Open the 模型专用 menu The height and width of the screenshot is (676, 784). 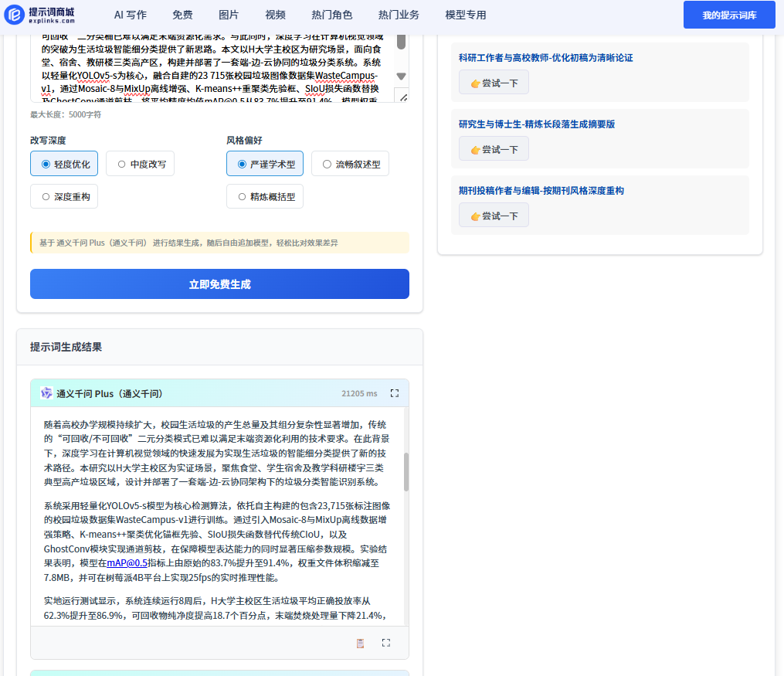(466, 15)
